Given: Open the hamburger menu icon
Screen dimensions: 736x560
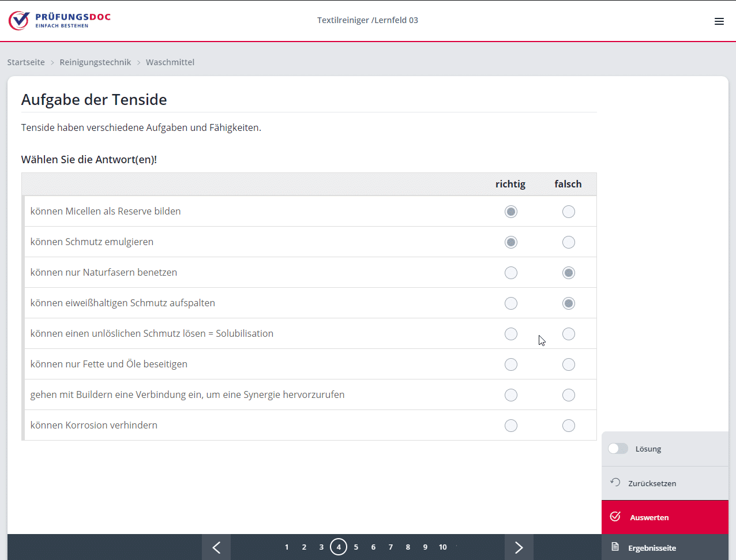Looking at the screenshot, I should tap(719, 21).
